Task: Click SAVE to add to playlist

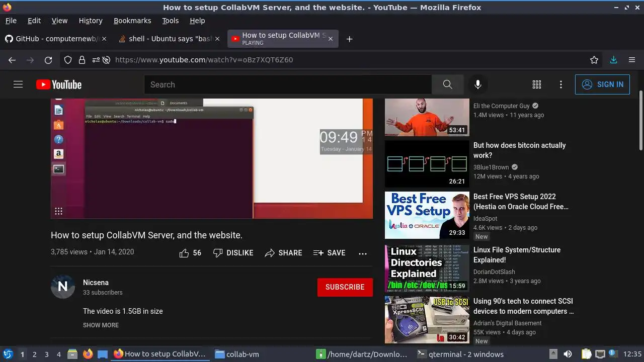Action: click(x=329, y=253)
